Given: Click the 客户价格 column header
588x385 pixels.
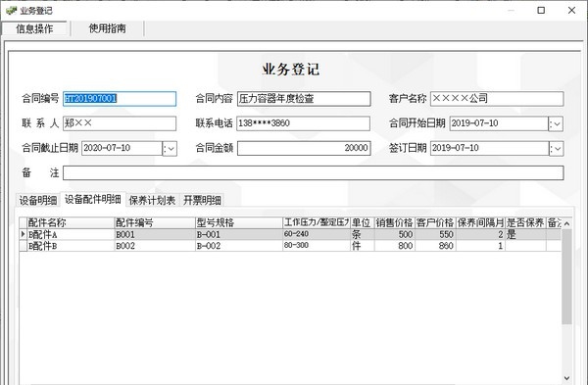Looking at the screenshot, I should click(435, 222).
